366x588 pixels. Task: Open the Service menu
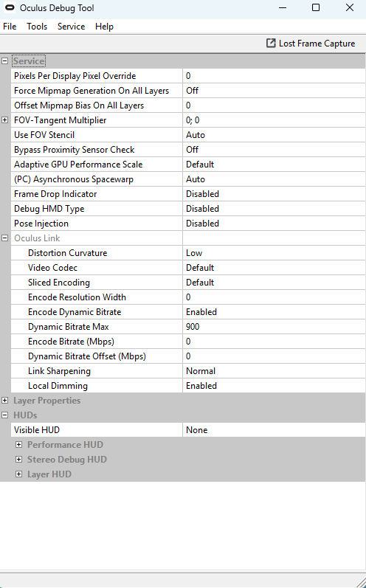(72, 27)
